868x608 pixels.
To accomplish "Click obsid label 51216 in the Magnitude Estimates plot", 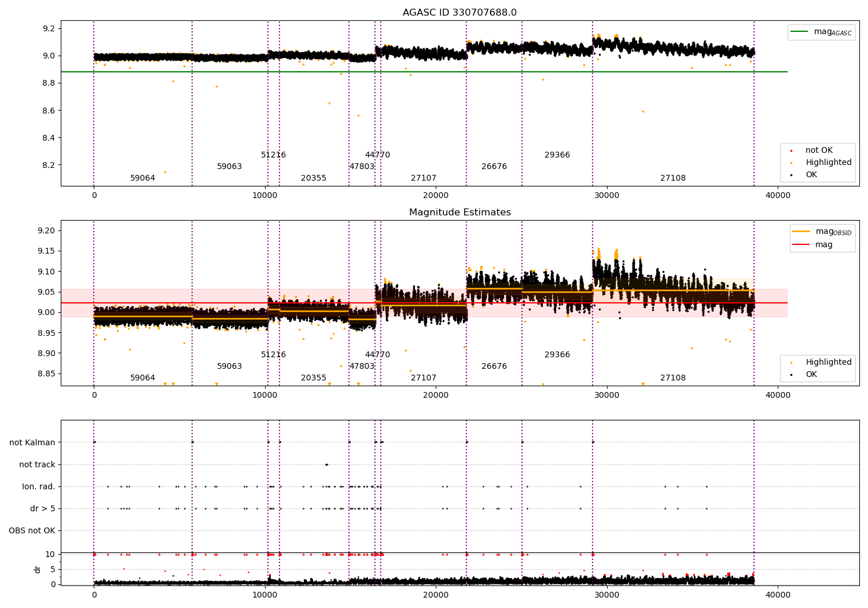I will pos(273,355).
